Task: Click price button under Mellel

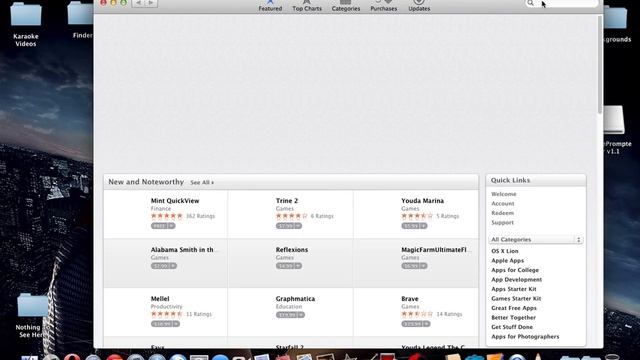Action: click(x=165, y=324)
